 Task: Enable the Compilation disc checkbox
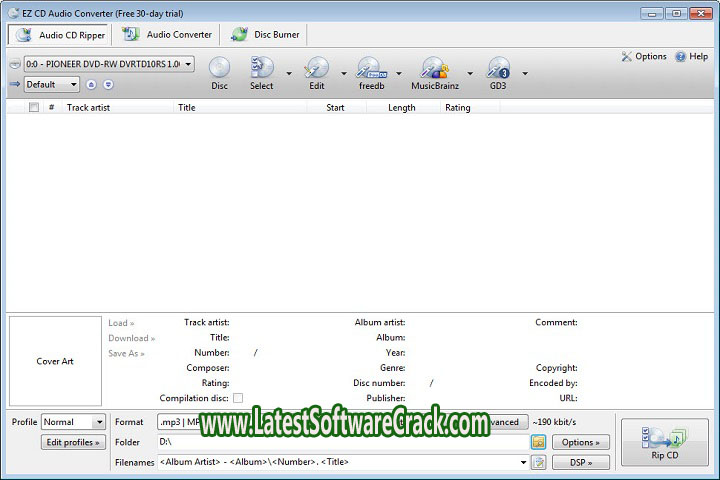tap(238, 398)
